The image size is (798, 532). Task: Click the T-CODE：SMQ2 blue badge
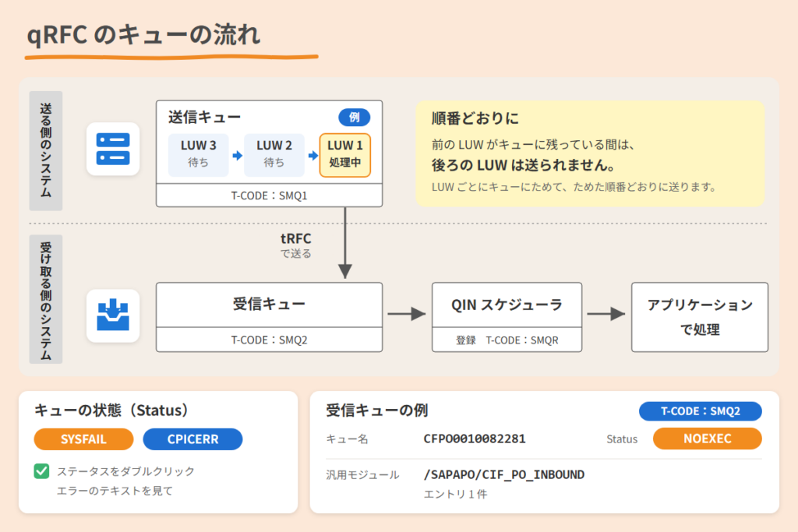point(701,411)
